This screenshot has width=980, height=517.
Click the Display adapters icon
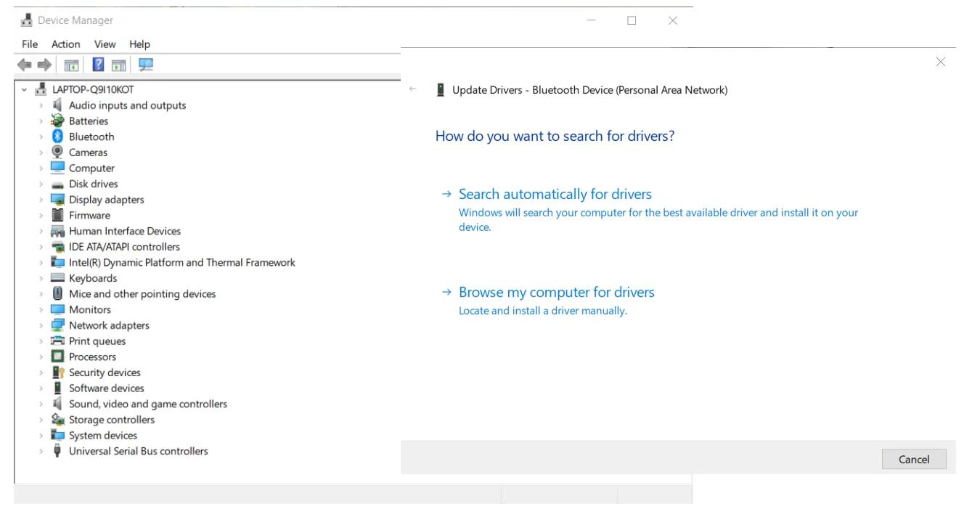tap(57, 200)
